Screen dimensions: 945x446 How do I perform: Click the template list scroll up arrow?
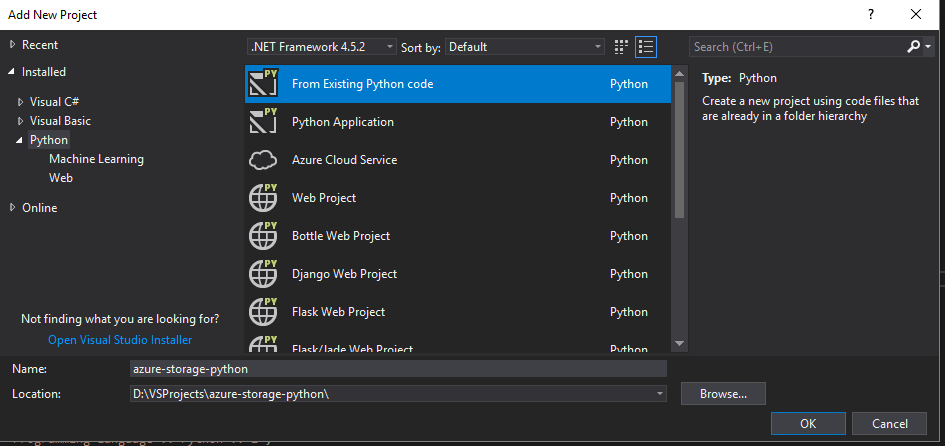[x=679, y=74]
